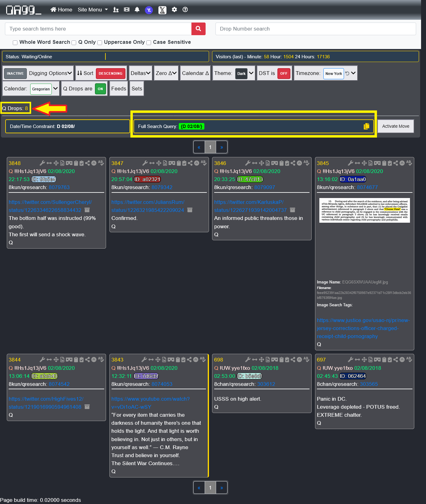The width and height of the screenshot is (426, 504).
Task: Open the settings gear icon in navbar
Action: [174, 10]
